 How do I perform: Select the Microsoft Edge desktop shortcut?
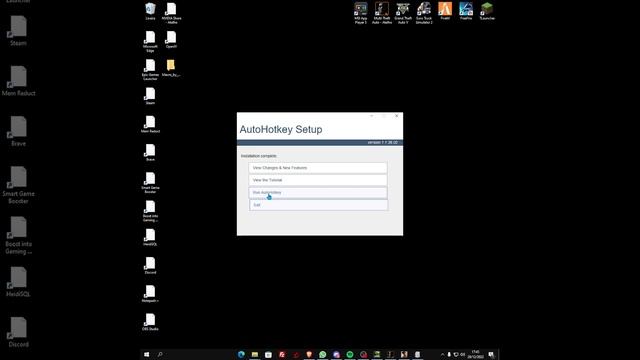[x=150, y=42]
